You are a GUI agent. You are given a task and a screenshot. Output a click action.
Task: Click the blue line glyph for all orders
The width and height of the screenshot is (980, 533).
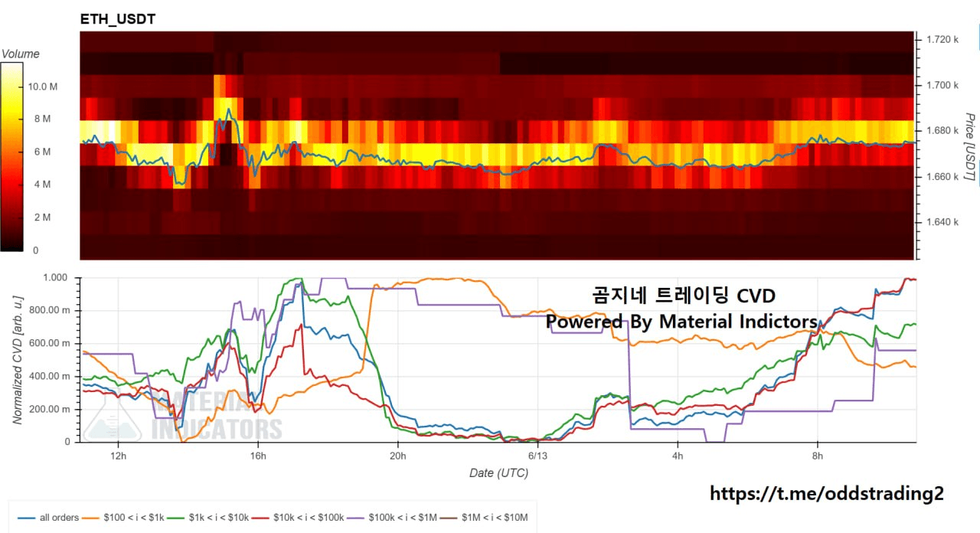click(x=25, y=518)
